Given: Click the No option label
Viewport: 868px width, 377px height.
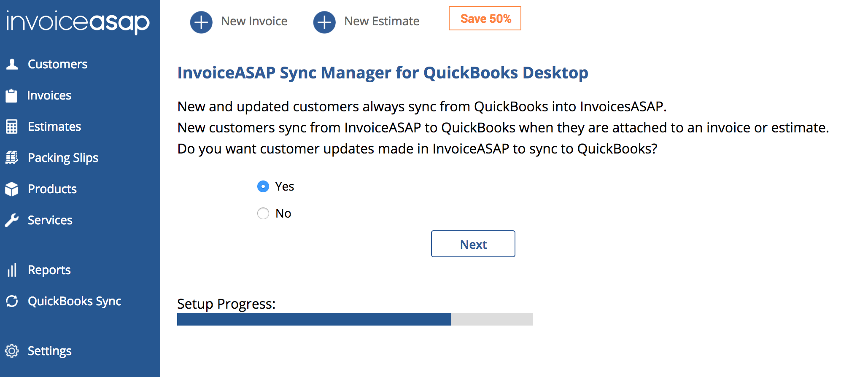Looking at the screenshot, I should point(283,213).
